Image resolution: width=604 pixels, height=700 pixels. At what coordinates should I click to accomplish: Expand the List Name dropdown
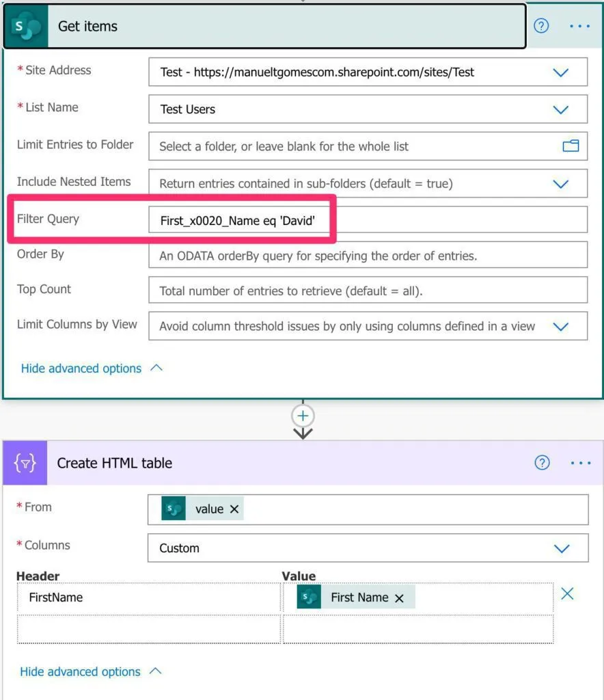[560, 109]
